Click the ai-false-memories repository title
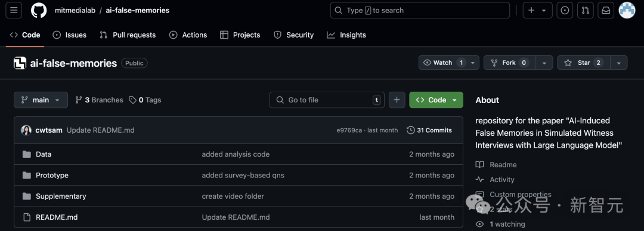Screen dimensions: 644x231 (x=73, y=63)
